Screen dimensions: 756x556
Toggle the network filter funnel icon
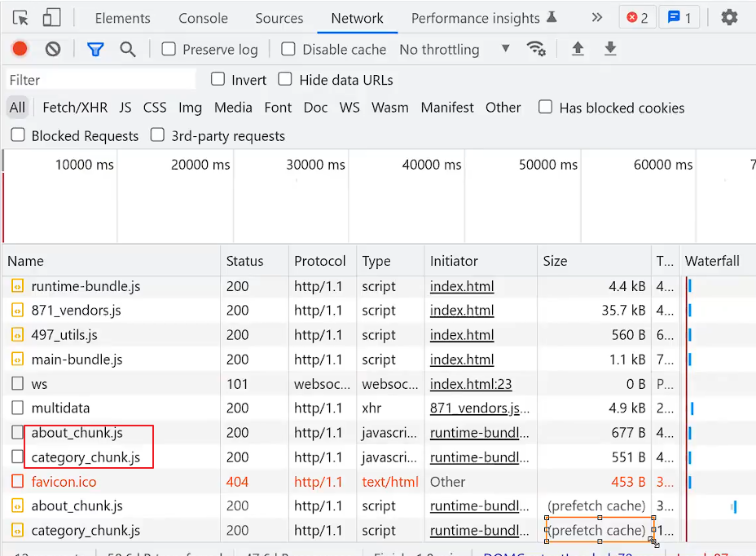point(95,49)
